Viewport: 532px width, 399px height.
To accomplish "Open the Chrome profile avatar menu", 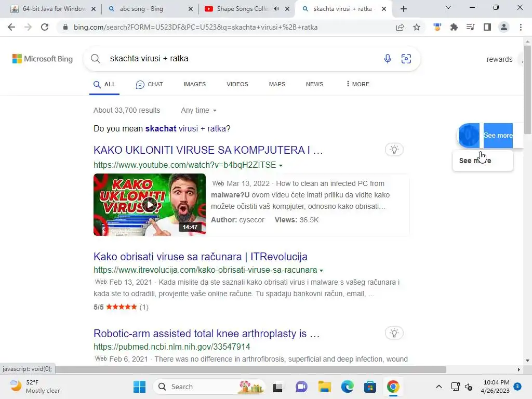I will [504, 27].
